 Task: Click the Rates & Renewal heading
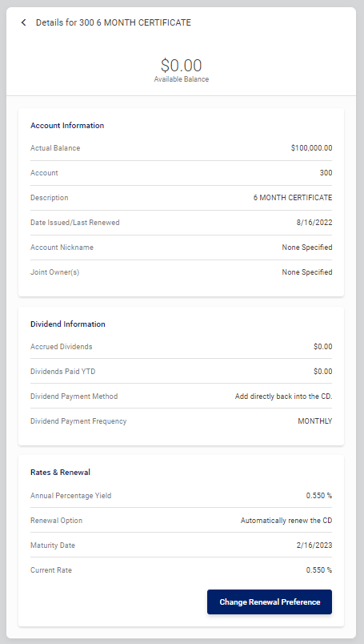pyautogui.click(x=60, y=473)
